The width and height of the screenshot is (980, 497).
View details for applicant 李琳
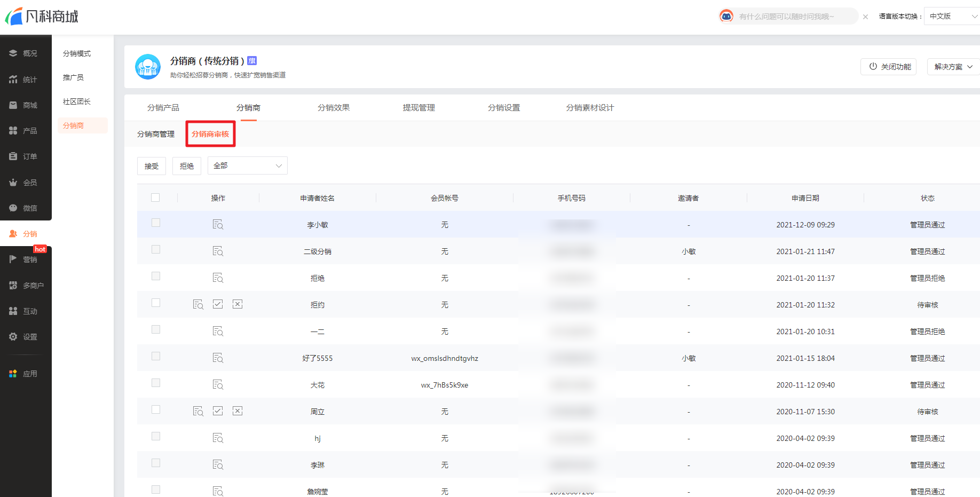pyautogui.click(x=218, y=464)
